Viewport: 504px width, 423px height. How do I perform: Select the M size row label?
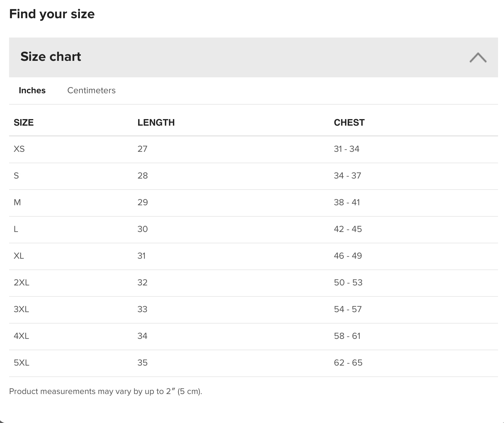pyautogui.click(x=17, y=202)
